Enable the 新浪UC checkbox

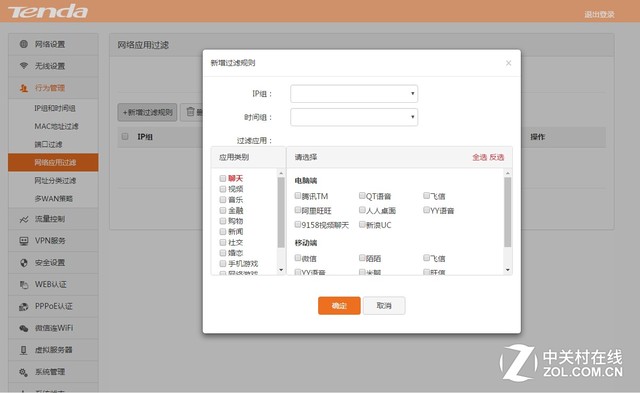point(362,224)
